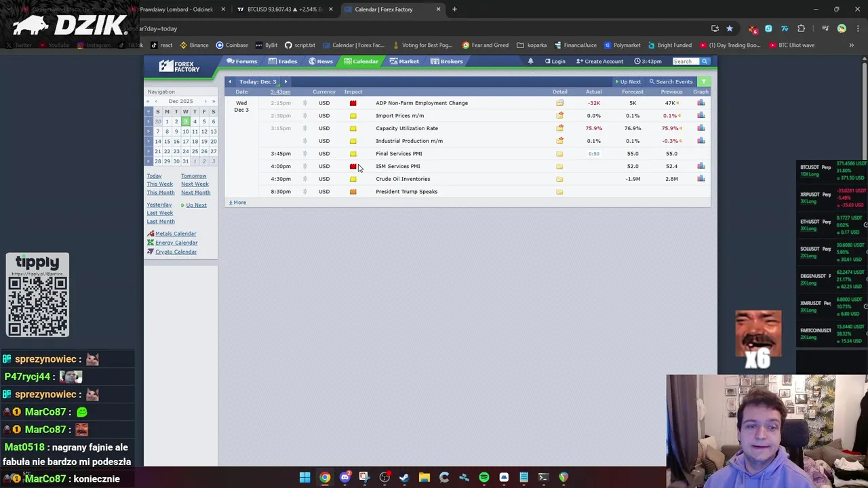Screen dimensions: 868x488
Task: Open the green calendar filter icon
Action: pyautogui.click(x=703, y=81)
